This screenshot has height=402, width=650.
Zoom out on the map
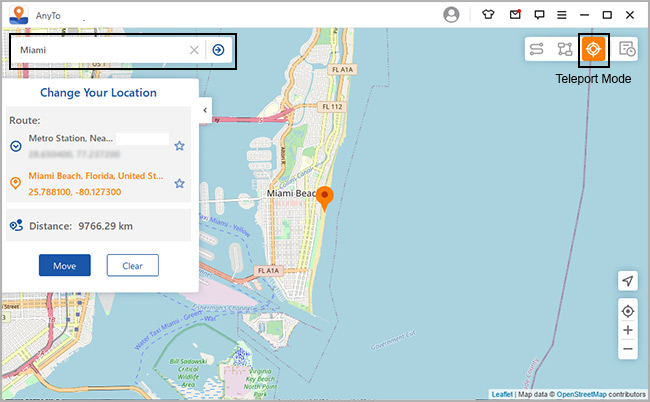[627, 349]
